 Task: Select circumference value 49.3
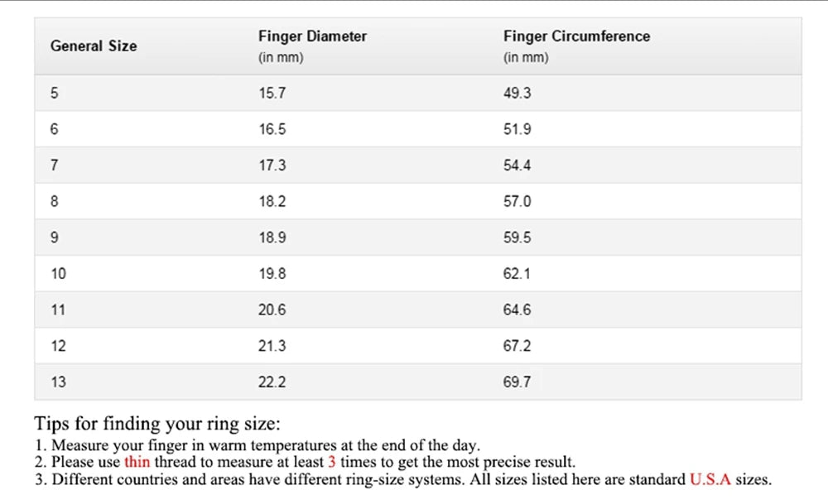point(517,94)
